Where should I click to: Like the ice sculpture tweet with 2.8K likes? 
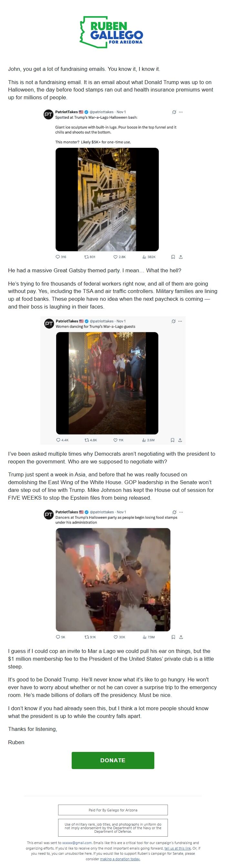115,257
